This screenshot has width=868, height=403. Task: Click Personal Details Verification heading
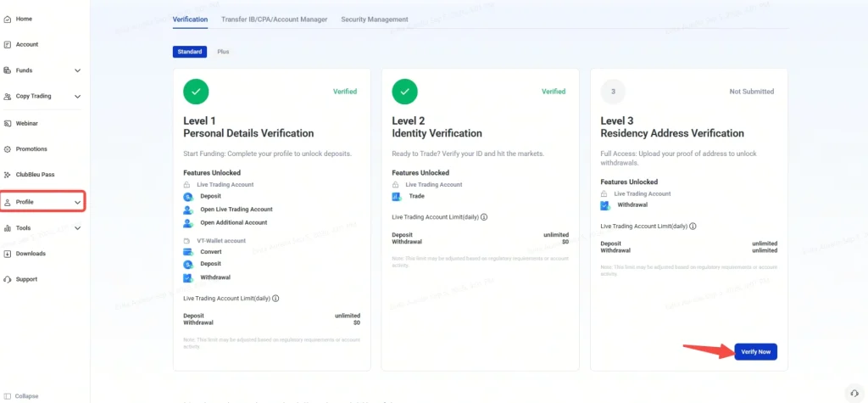coord(248,133)
